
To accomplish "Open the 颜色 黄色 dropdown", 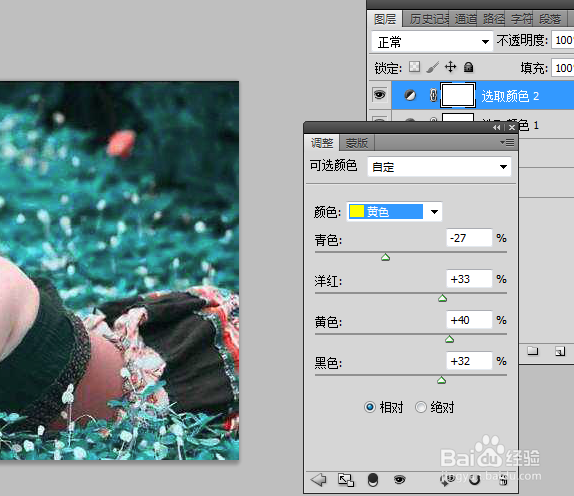I will (x=394, y=212).
